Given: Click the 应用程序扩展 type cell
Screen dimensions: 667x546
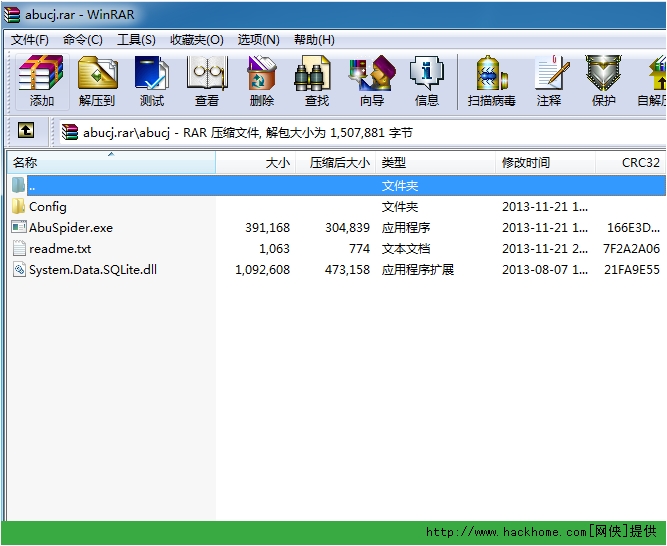Looking at the screenshot, I should 418,270.
